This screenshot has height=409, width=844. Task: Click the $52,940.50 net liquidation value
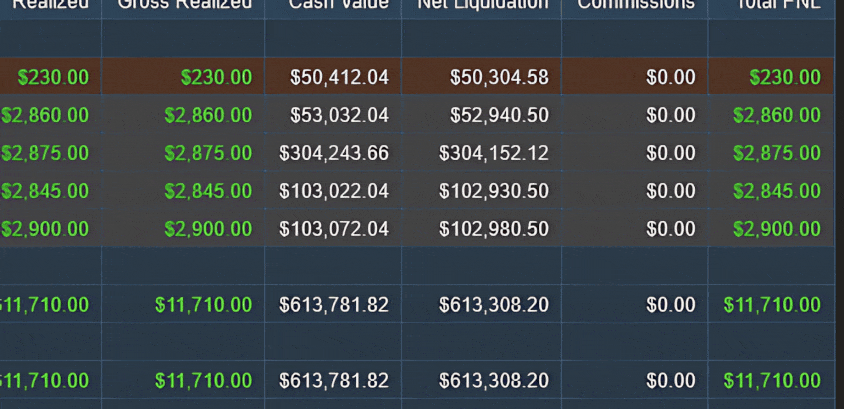(498, 115)
